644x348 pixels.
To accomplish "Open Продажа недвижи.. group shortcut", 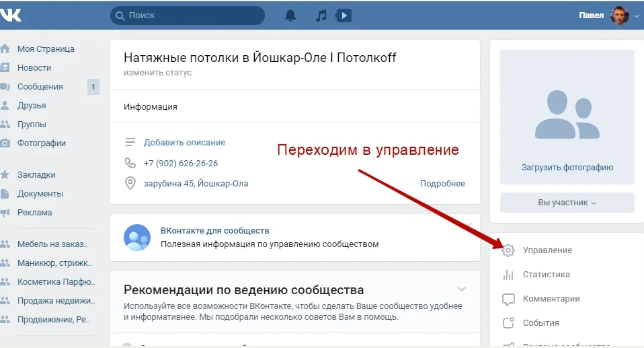I will coord(56,301).
